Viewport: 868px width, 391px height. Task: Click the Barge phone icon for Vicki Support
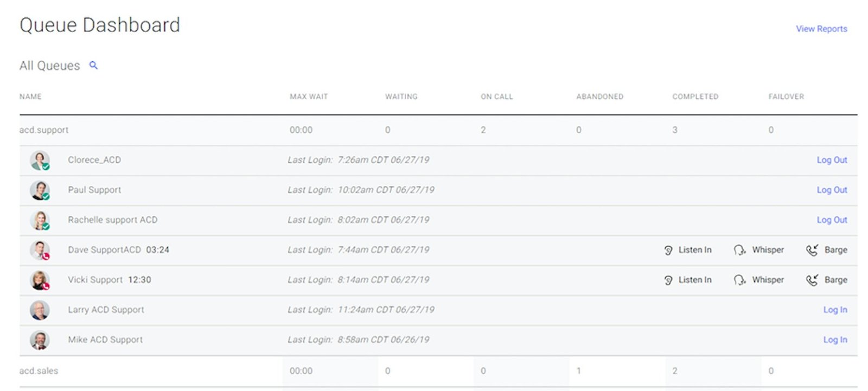[812, 280]
